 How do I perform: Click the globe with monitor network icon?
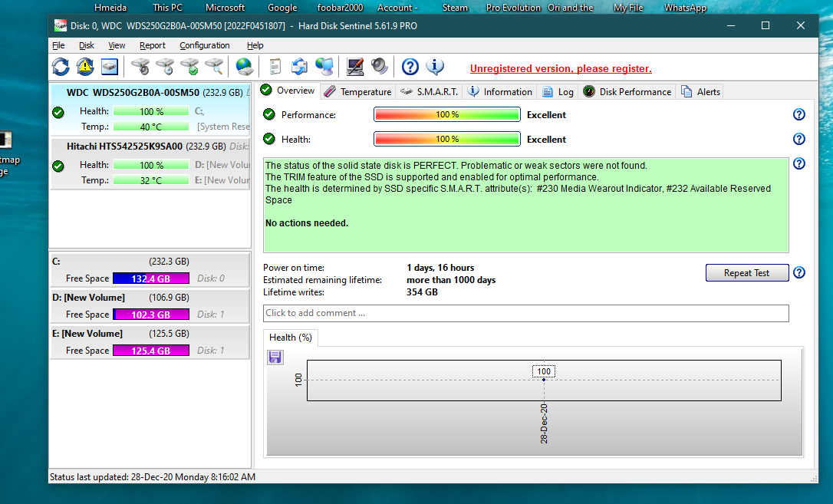(x=324, y=67)
